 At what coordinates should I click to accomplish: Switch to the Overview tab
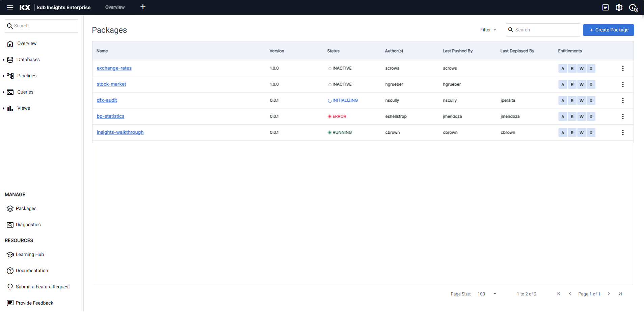[115, 7]
